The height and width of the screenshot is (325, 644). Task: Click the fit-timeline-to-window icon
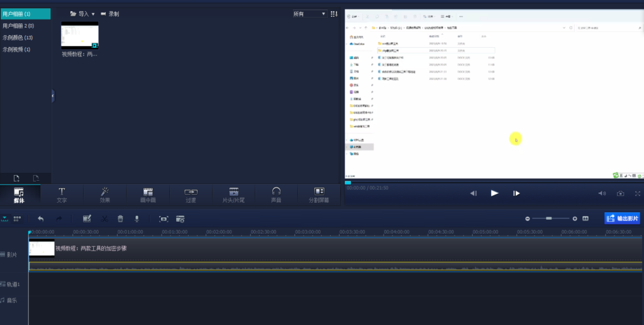tap(586, 219)
